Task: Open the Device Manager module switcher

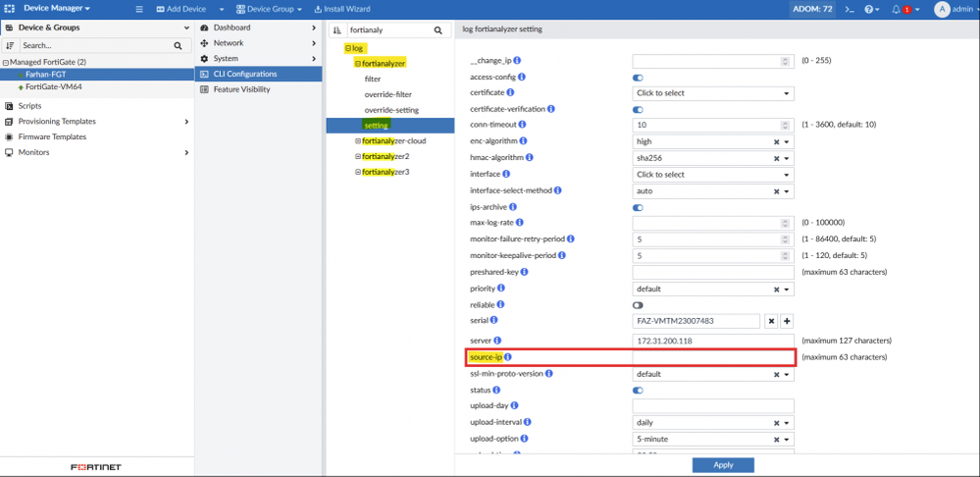Action: click(x=56, y=9)
